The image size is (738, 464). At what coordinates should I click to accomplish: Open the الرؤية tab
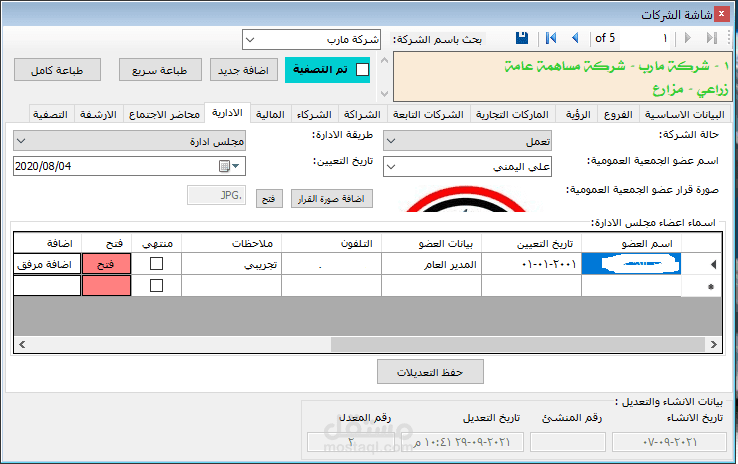[x=578, y=114]
